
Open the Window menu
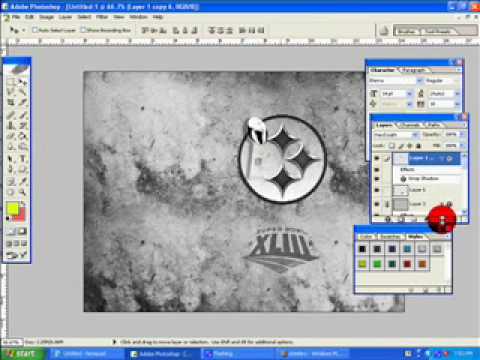(x=138, y=17)
